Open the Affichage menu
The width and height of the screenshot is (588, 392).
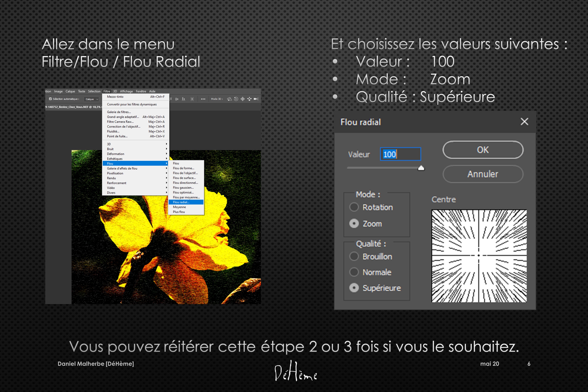click(x=126, y=91)
